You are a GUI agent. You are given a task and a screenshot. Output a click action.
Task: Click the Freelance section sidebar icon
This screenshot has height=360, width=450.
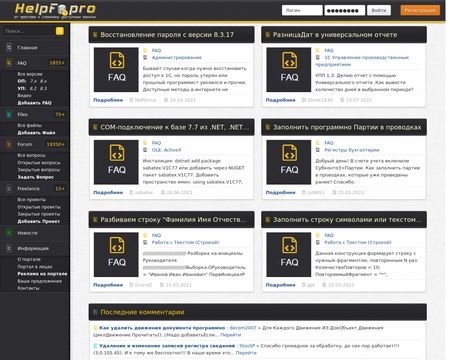(x=9, y=189)
